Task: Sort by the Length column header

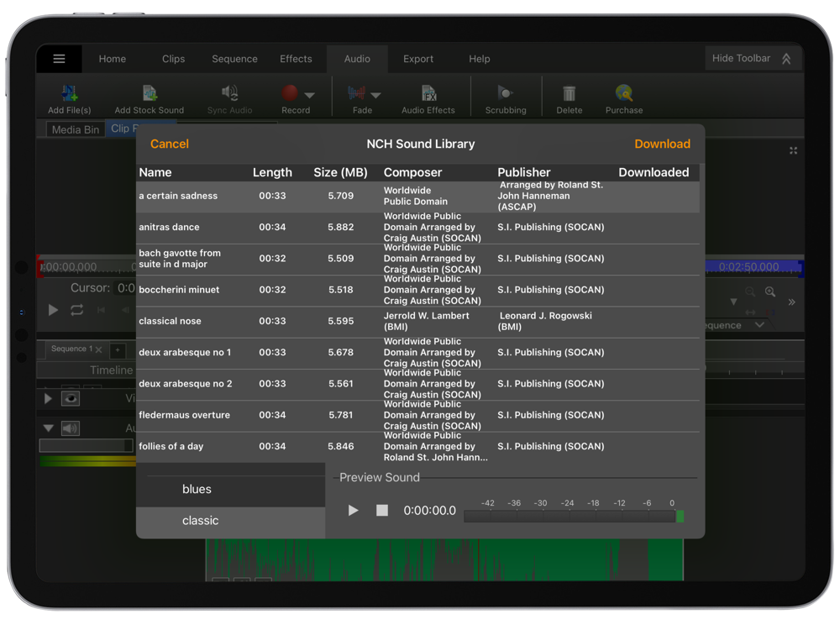Action: click(x=272, y=172)
